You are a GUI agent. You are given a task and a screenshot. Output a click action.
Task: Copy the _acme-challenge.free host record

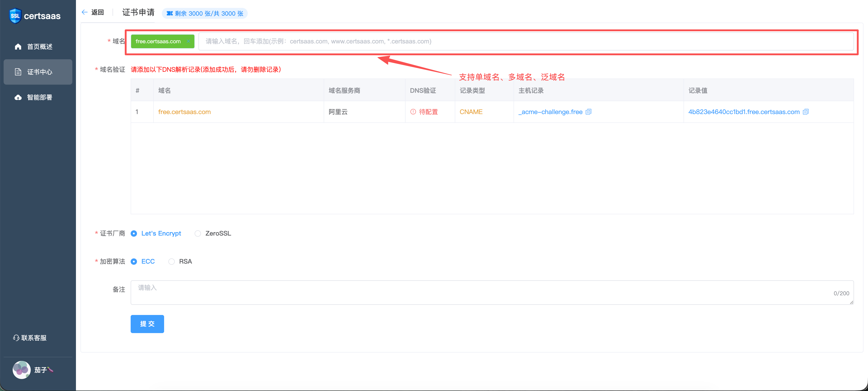[x=589, y=112]
